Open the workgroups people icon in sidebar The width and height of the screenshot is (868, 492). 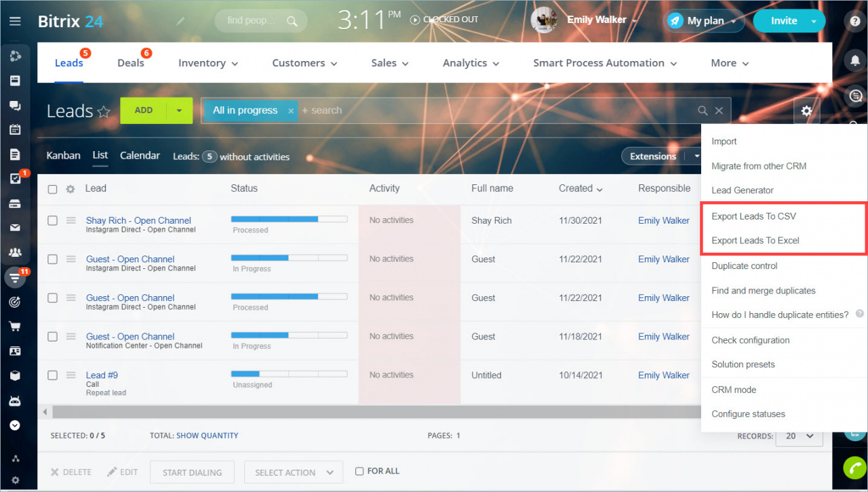[x=15, y=252]
